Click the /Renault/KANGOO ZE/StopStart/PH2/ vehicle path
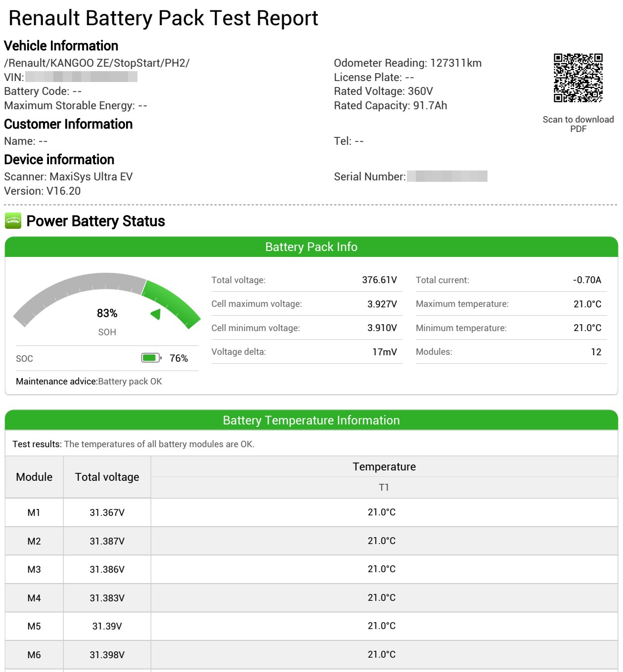Viewport: 623px width, 672px height. click(x=97, y=63)
